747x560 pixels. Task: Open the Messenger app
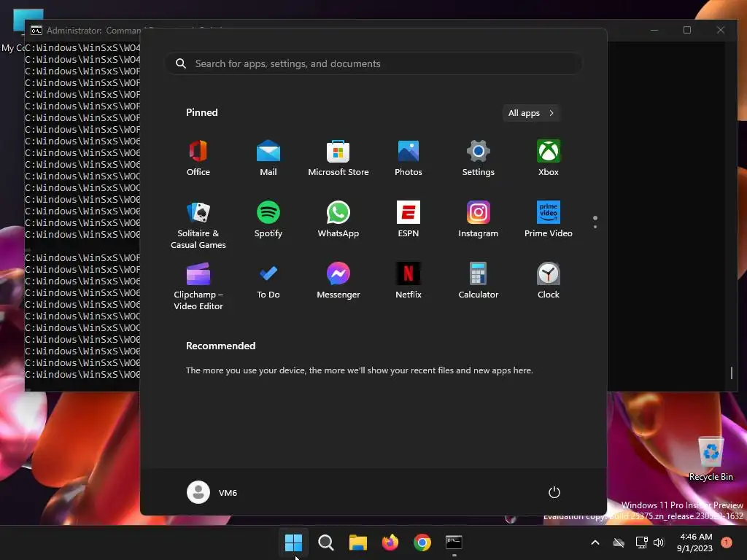[x=338, y=281]
